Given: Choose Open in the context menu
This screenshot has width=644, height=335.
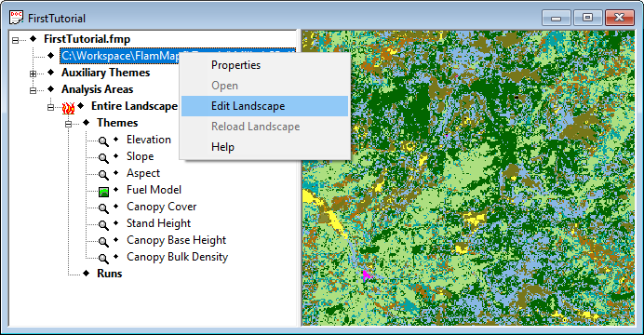Looking at the screenshot, I should (x=264, y=86).
